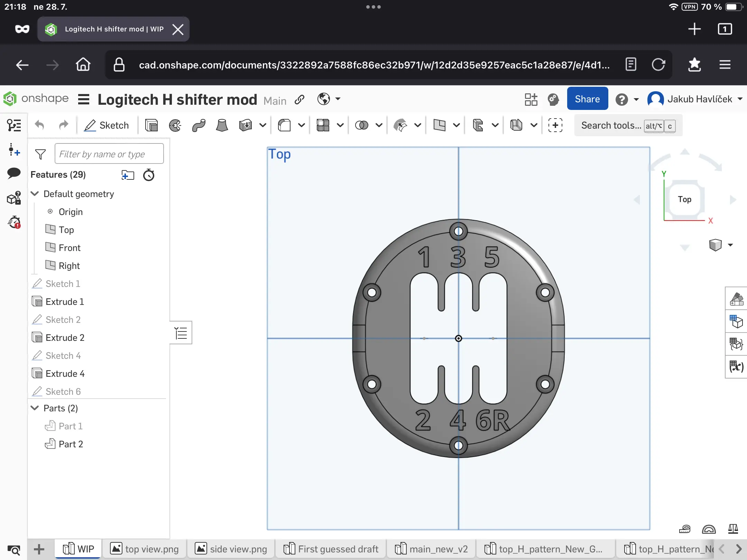Select the Loft tool

[x=222, y=125]
